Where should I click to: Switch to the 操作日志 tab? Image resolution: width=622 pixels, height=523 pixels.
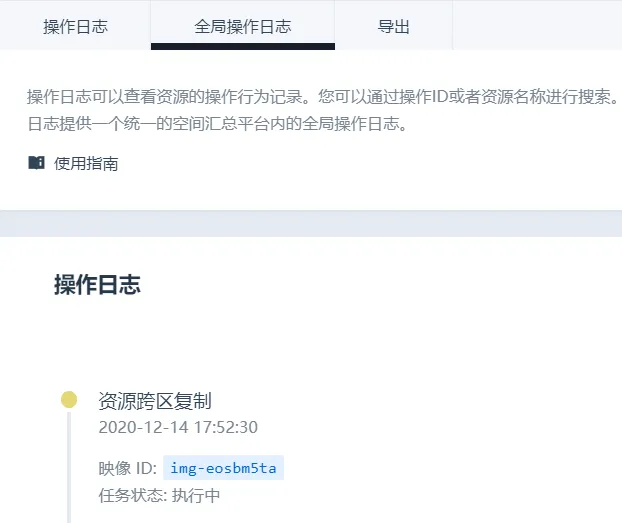pos(75,26)
